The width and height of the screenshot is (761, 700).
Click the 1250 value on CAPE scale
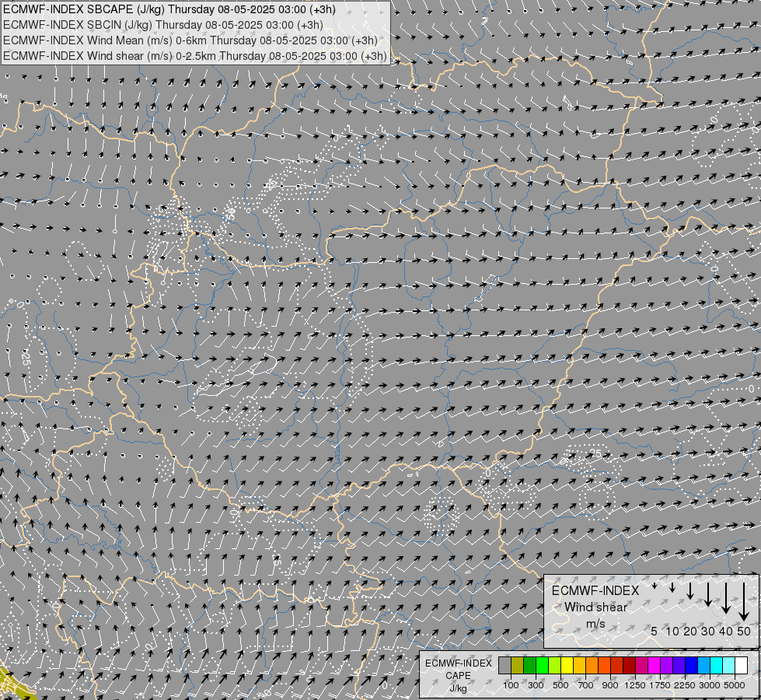(x=635, y=685)
